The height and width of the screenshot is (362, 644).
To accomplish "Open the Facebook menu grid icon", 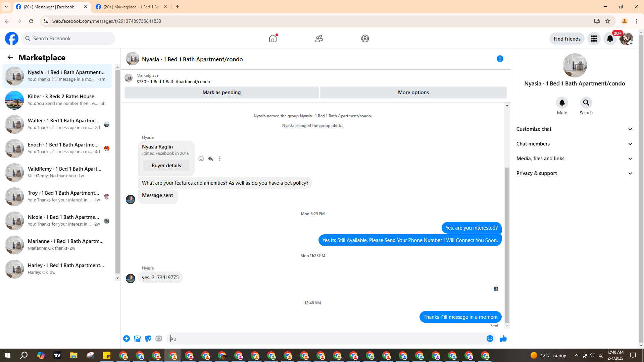I will (x=594, y=39).
